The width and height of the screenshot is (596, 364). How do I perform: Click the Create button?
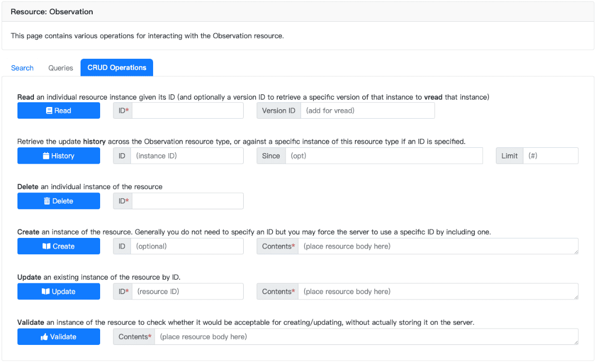58,246
